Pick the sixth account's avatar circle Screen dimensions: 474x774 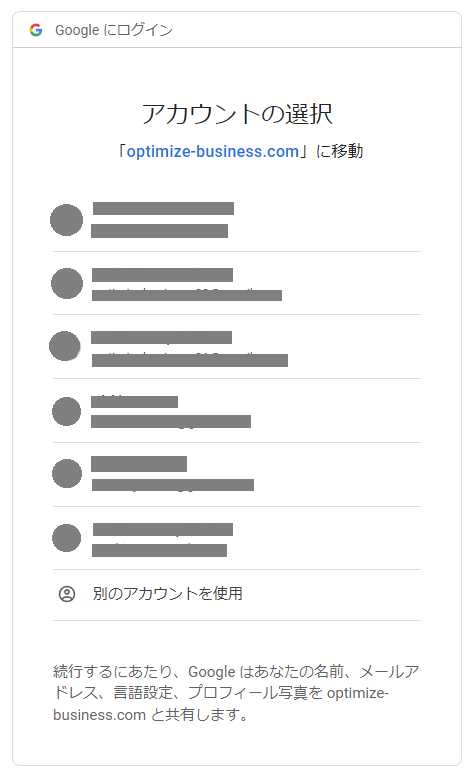tap(67, 538)
